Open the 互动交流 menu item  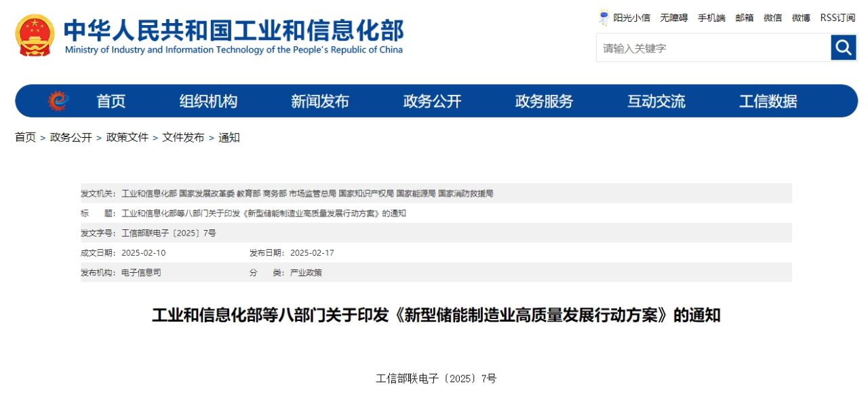(656, 101)
